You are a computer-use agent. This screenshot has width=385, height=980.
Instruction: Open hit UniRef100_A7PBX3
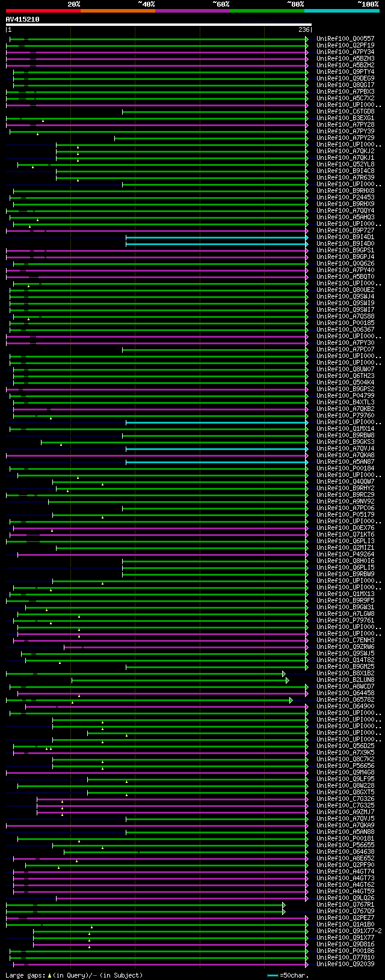(345, 92)
